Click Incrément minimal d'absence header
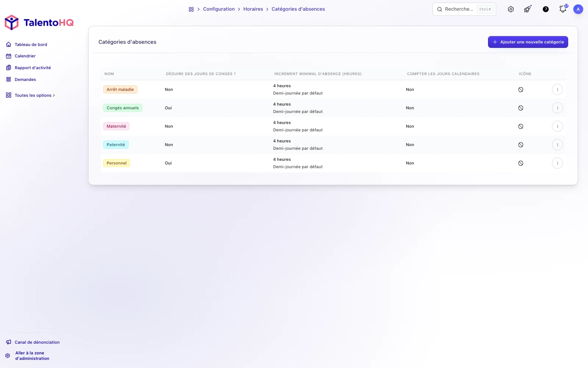 point(318,74)
